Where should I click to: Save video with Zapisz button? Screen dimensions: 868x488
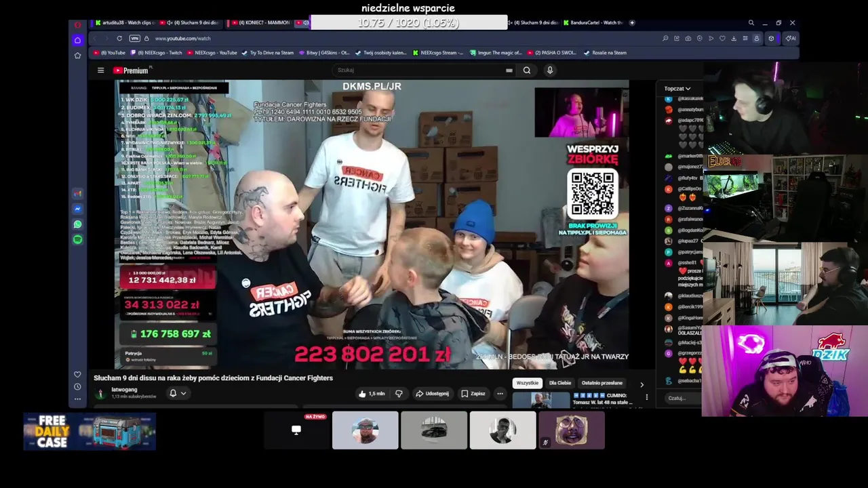click(x=473, y=393)
